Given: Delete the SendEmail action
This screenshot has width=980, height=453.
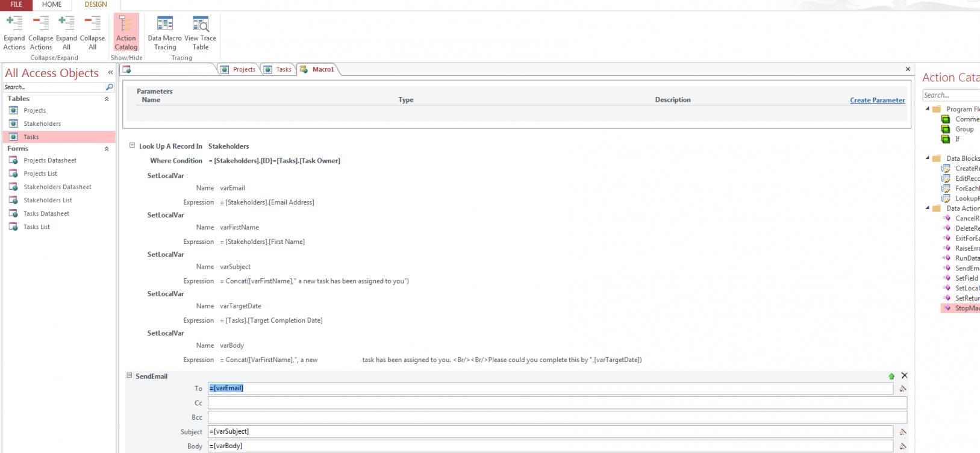Looking at the screenshot, I should pyautogui.click(x=904, y=375).
